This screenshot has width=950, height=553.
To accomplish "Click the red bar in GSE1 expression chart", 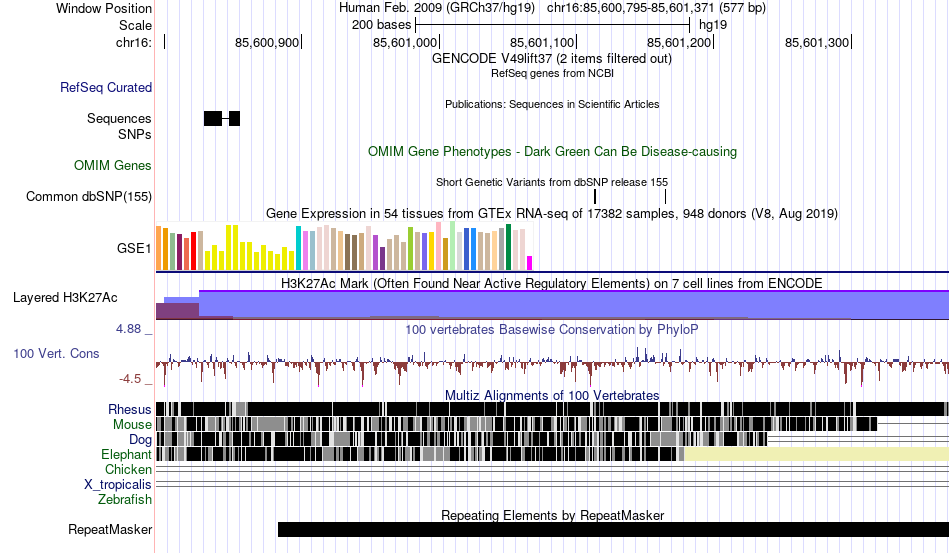I will [193, 250].
